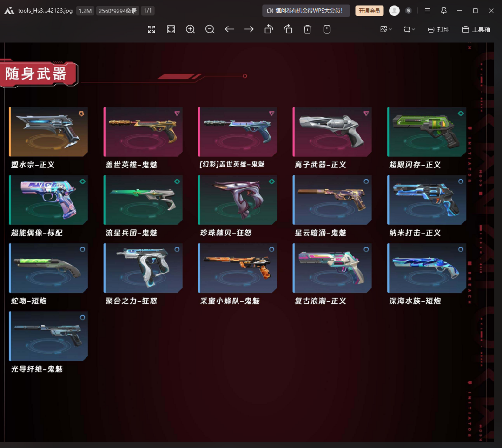Click the 珍珠棘贝-狂怒 name label
This screenshot has height=448, width=502.
(226, 233)
